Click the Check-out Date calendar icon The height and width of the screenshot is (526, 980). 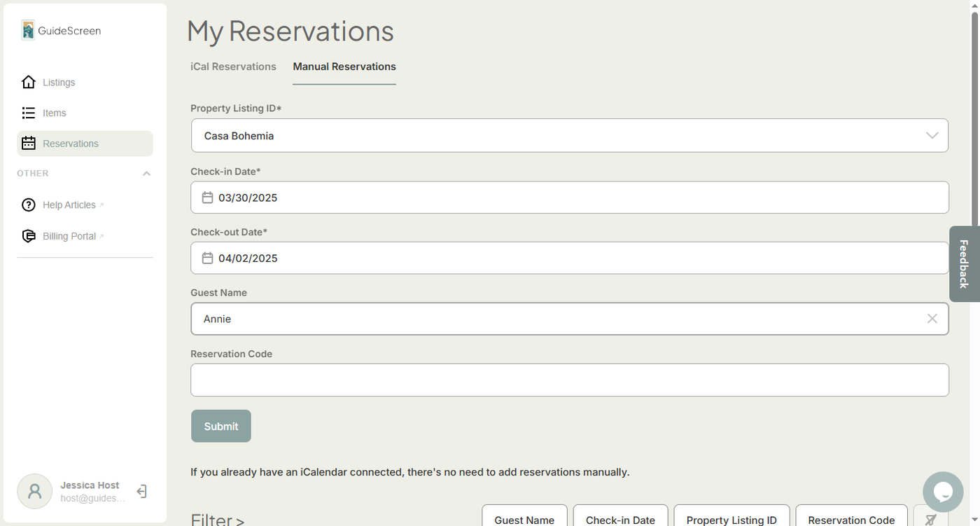tap(207, 258)
